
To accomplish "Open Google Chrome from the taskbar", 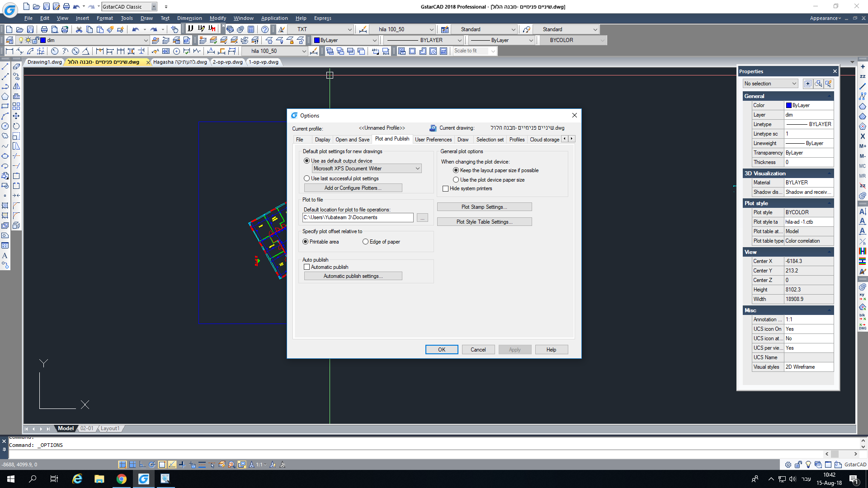I will click(122, 479).
